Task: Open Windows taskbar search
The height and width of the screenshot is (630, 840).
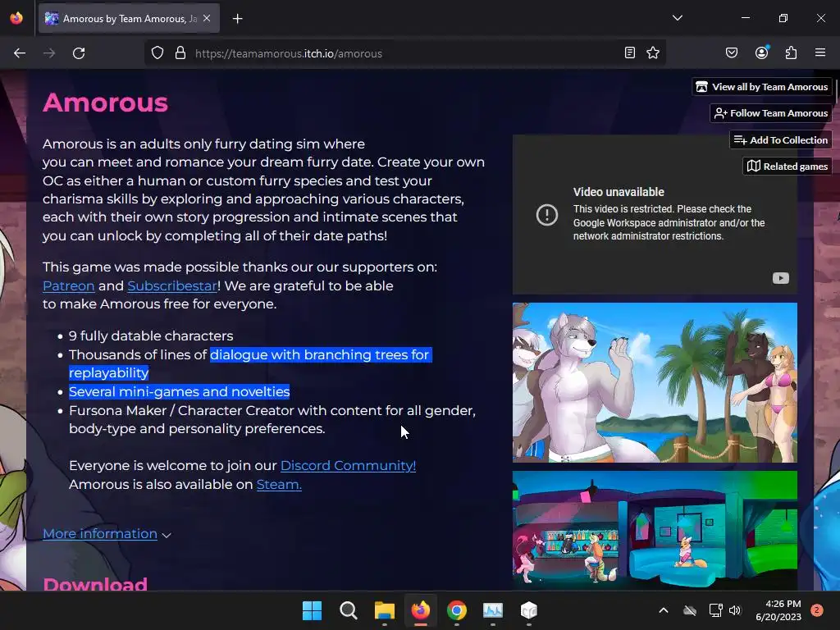Action: pyautogui.click(x=348, y=610)
